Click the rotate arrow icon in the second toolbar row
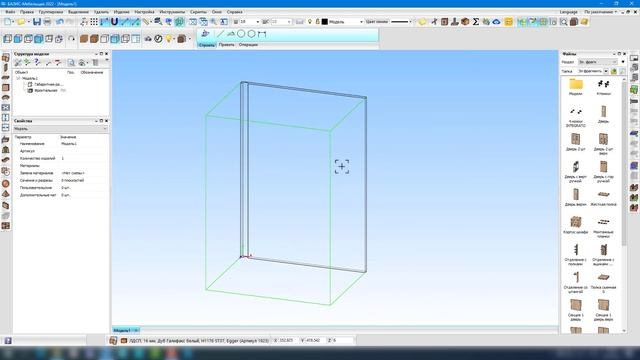The height and width of the screenshot is (360, 640). [x=71, y=39]
